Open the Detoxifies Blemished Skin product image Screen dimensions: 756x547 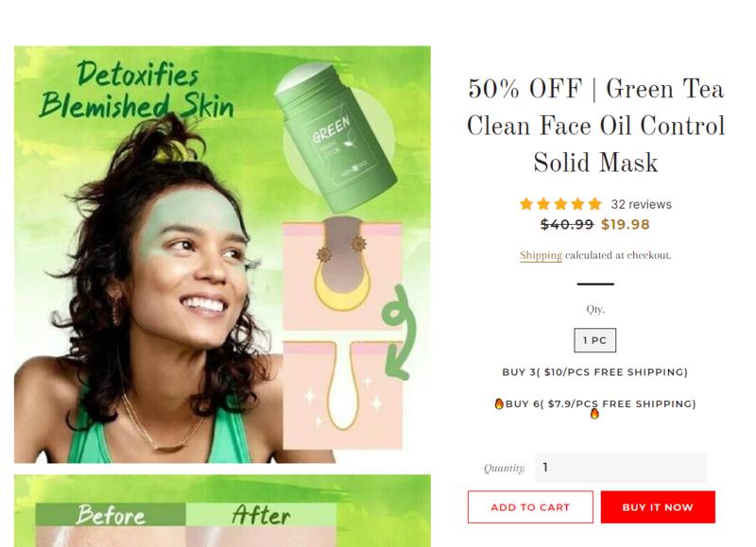pyautogui.click(x=222, y=254)
